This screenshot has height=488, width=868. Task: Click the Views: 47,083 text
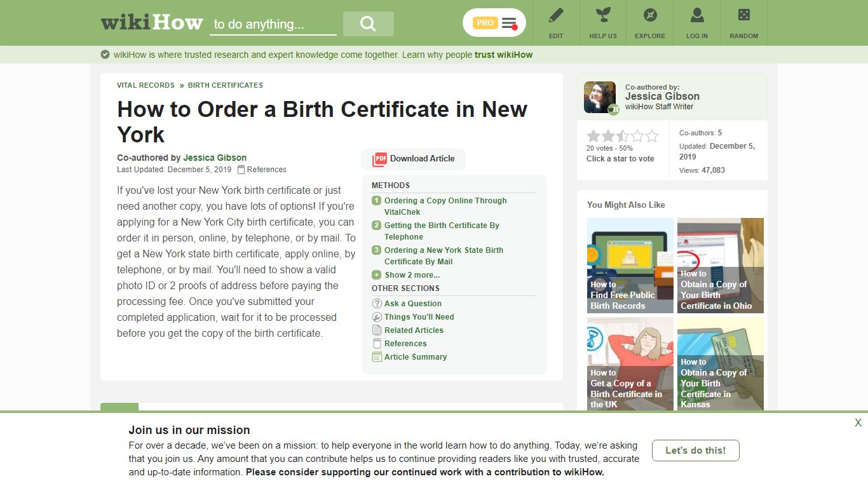pyautogui.click(x=702, y=170)
